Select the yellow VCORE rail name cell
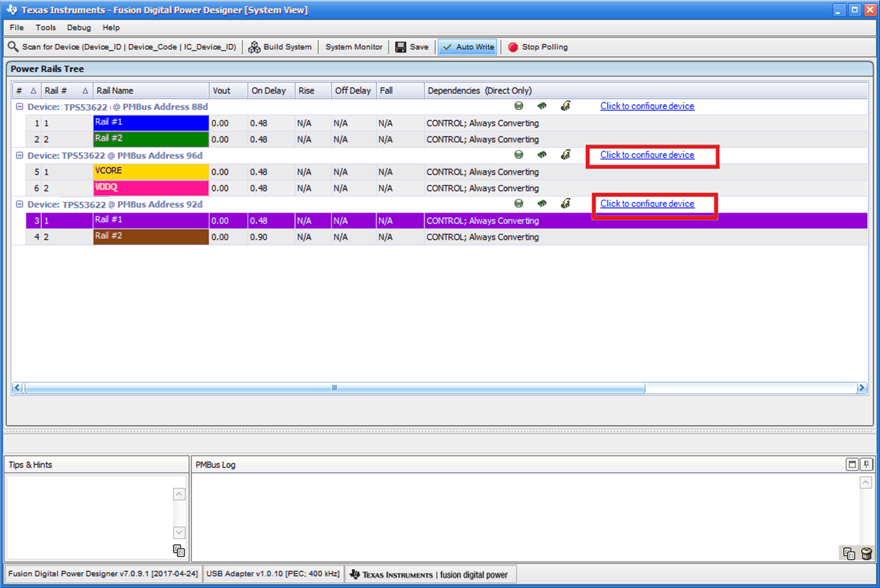 [x=151, y=171]
